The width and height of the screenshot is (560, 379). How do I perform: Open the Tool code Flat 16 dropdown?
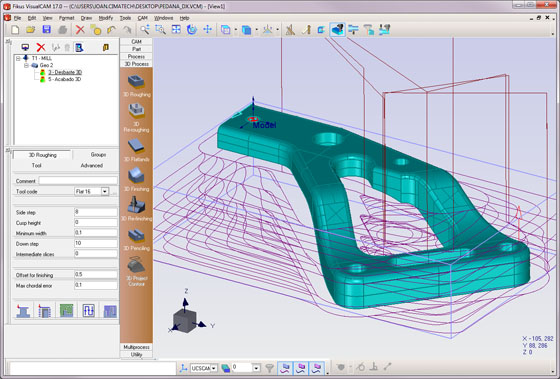tap(105, 191)
